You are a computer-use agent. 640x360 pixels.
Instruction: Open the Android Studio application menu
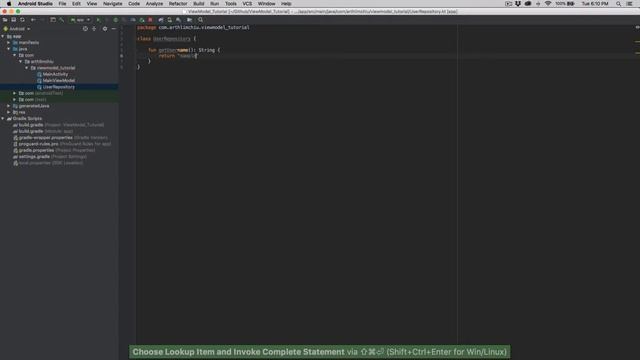(x=35, y=4)
